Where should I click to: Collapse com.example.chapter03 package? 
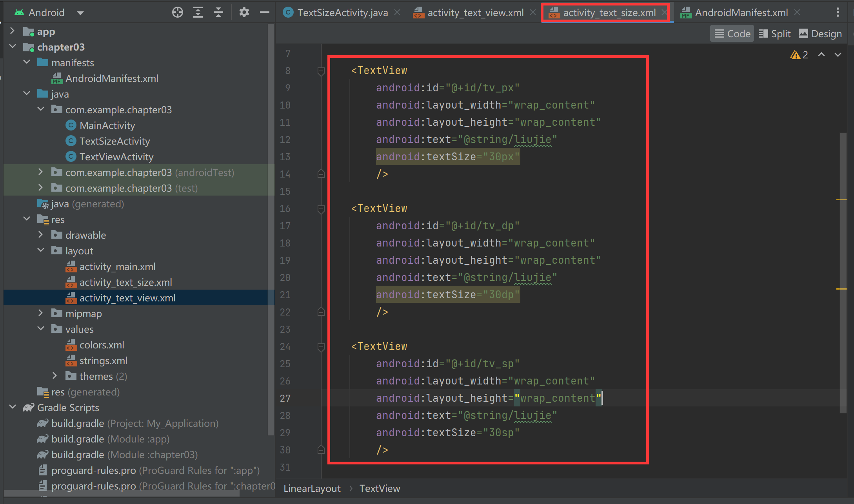click(x=41, y=109)
